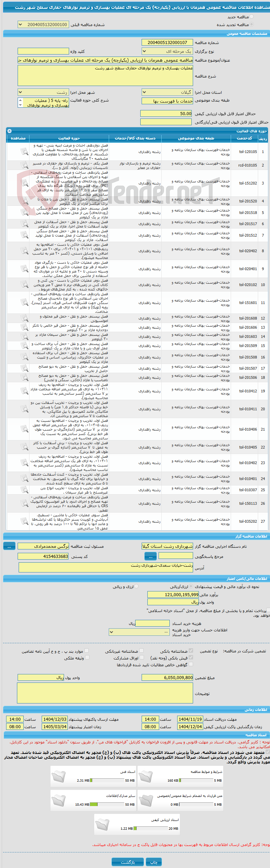Click the ردیف column header

[x=263, y=138]
